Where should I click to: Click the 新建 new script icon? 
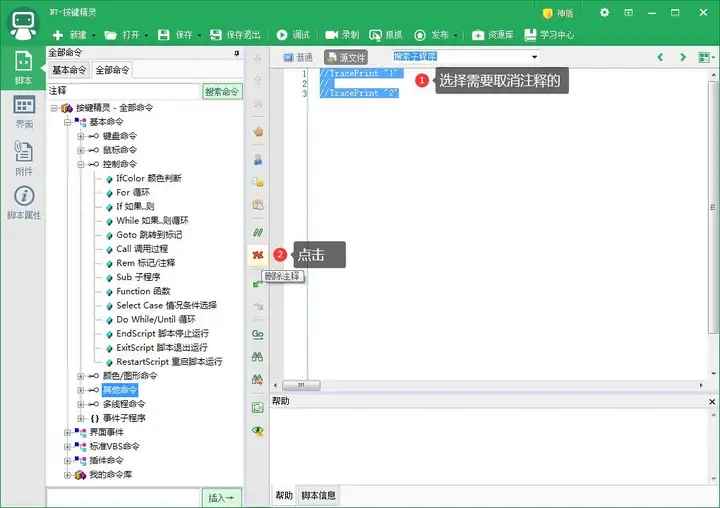coord(58,35)
